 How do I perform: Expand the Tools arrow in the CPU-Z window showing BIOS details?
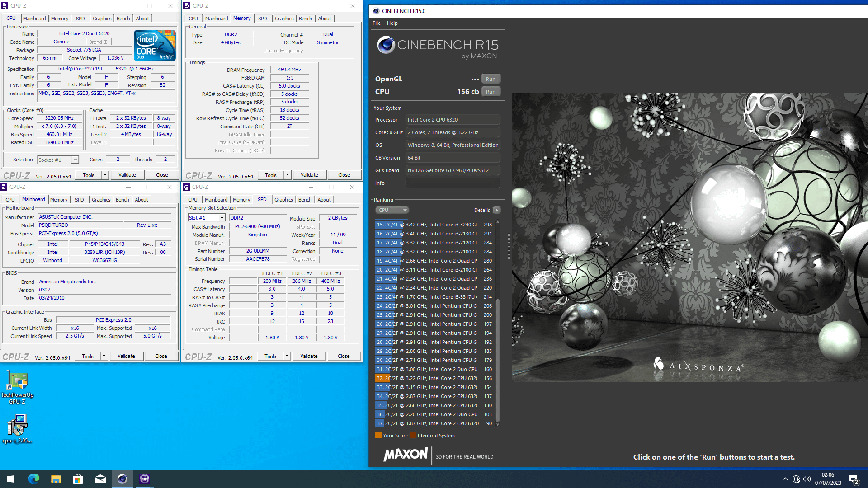click(x=104, y=356)
